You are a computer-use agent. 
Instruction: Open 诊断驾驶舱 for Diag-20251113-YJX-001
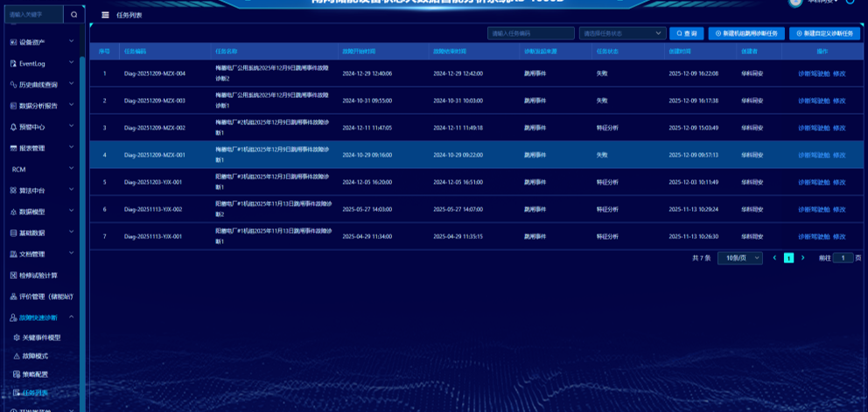[x=814, y=236]
